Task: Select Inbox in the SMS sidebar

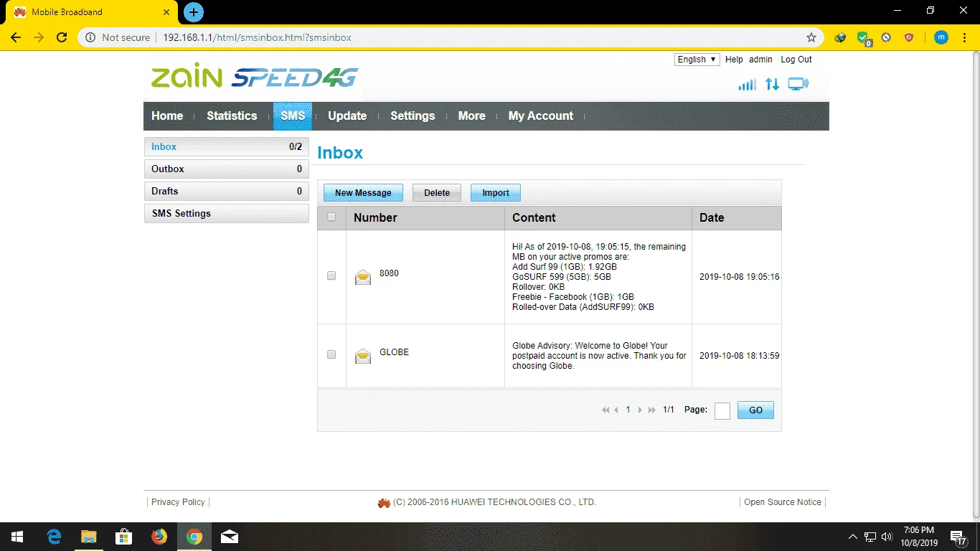Action: point(227,146)
